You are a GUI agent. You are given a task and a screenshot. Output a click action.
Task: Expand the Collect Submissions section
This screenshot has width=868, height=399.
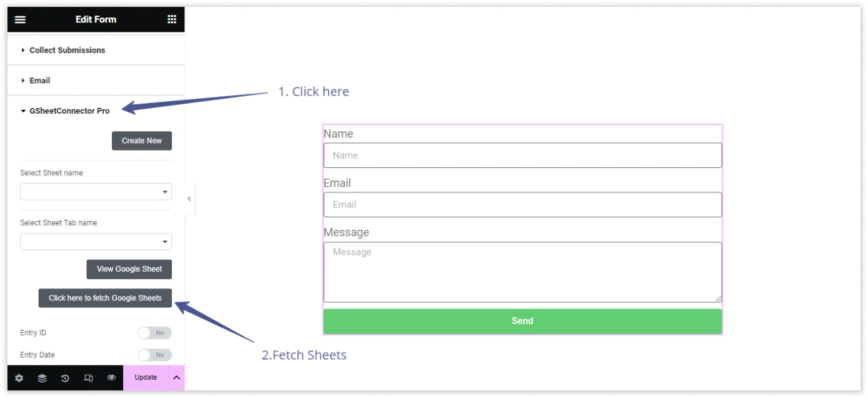pyautogui.click(x=67, y=50)
